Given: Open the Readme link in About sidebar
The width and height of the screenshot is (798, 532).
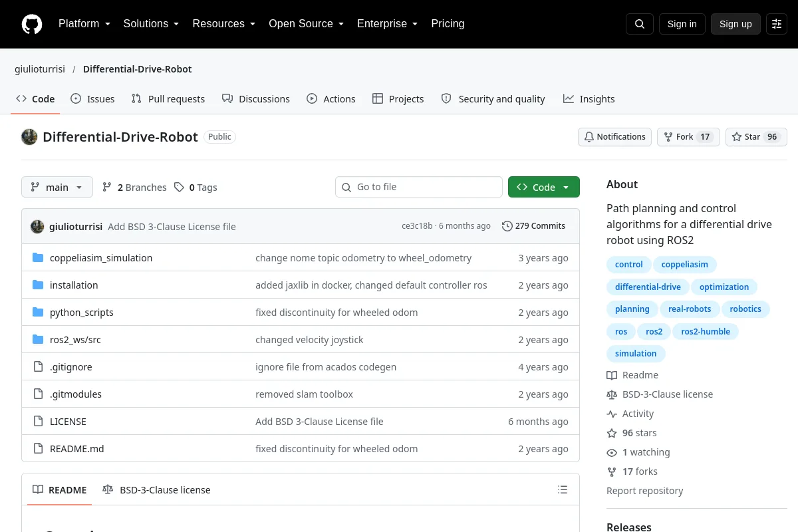Looking at the screenshot, I should tap(632, 375).
